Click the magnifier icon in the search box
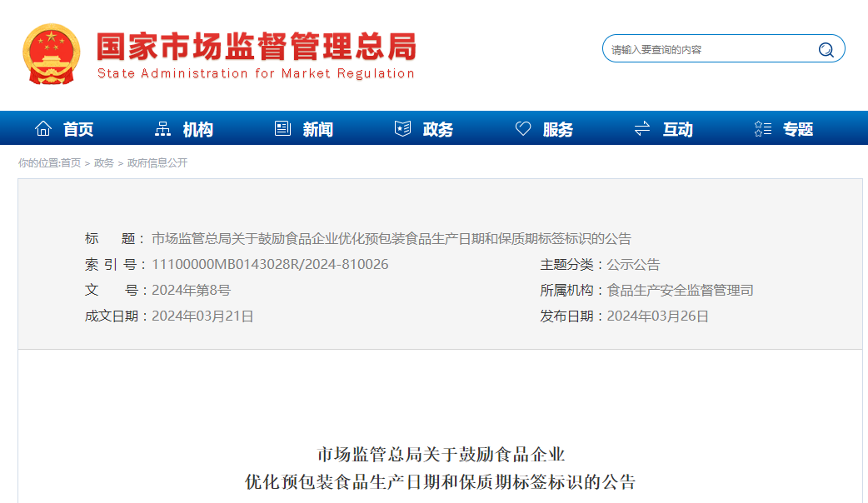The width and height of the screenshot is (868, 503). [826, 48]
